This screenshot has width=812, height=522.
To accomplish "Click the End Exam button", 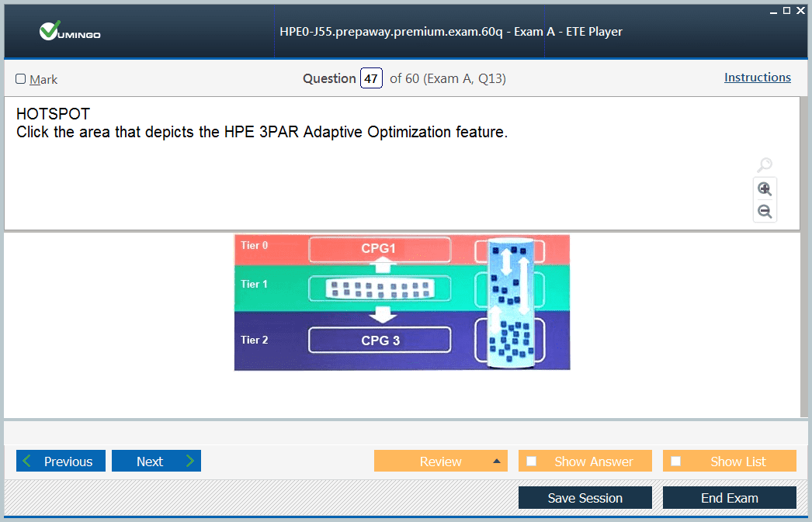I will (729, 498).
